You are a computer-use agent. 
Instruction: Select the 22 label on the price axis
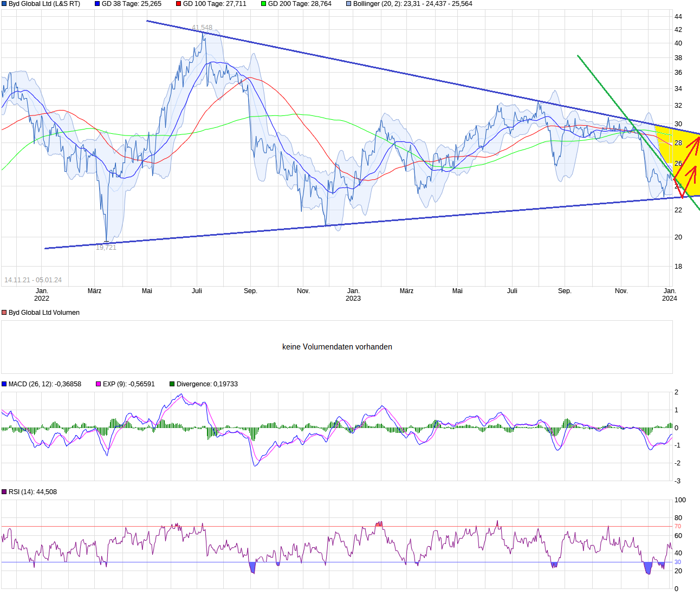(678, 210)
